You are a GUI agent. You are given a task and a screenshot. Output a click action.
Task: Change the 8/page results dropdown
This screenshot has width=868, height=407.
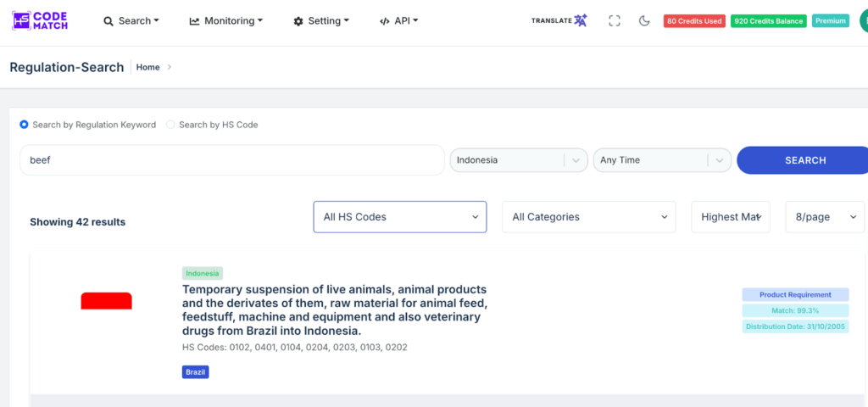coord(826,217)
